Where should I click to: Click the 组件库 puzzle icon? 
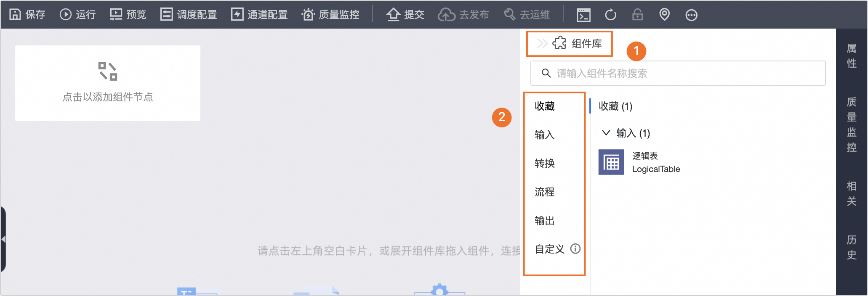coord(559,43)
